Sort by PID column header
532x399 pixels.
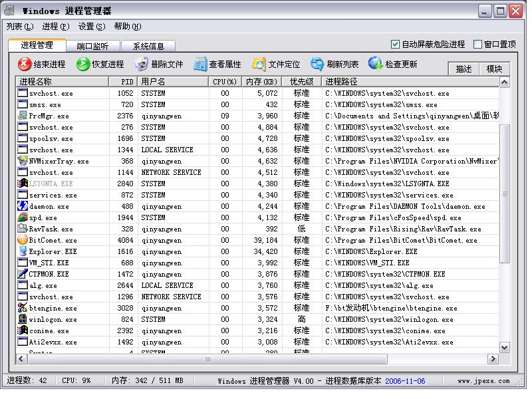124,81
